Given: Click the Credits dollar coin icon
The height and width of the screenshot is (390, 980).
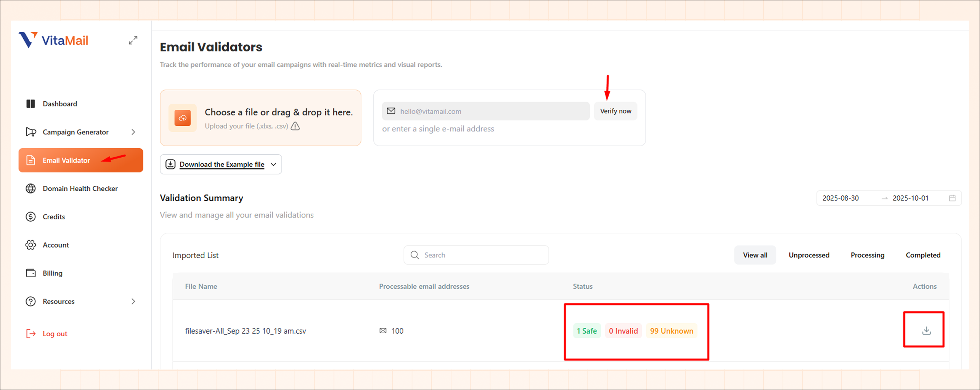Looking at the screenshot, I should [31, 217].
